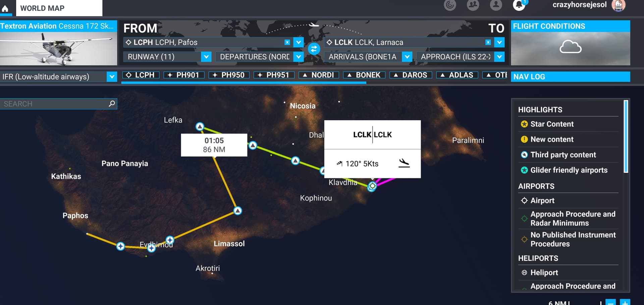This screenshot has height=305, width=644.
Task: Click the landing plane icon in LCLK popup
Action: (x=404, y=163)
